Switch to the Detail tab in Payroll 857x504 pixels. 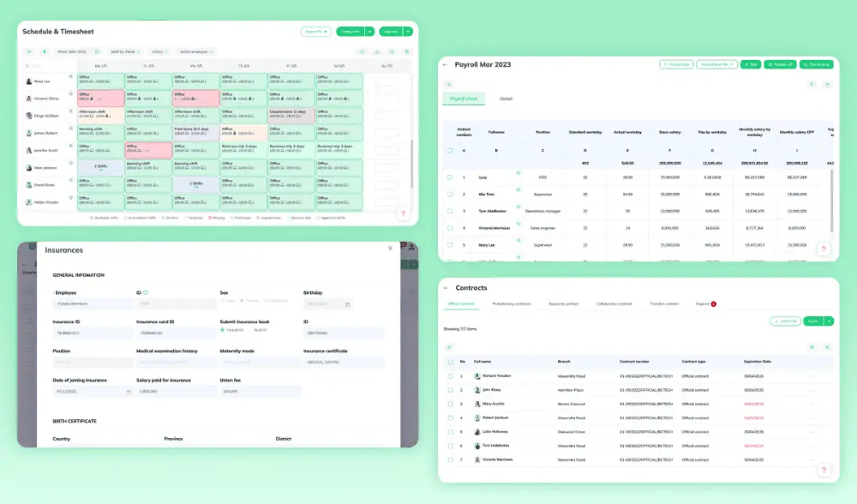(x=506, y=99)
